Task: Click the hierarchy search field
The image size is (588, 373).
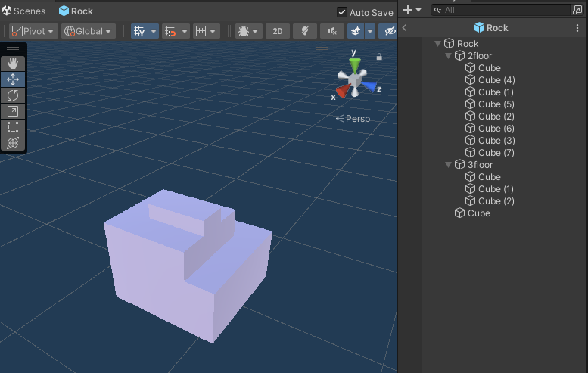Action: 501,10
